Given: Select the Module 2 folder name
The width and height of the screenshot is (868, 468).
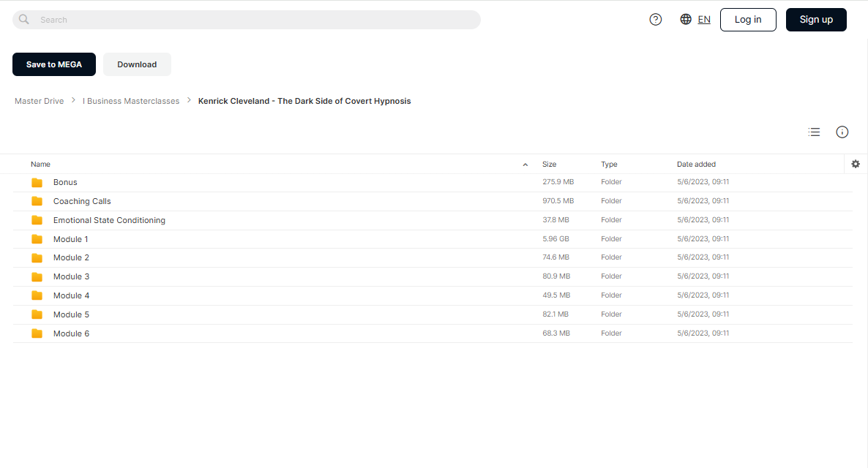Looking at the screenshot, I should (x=71, y=258).
